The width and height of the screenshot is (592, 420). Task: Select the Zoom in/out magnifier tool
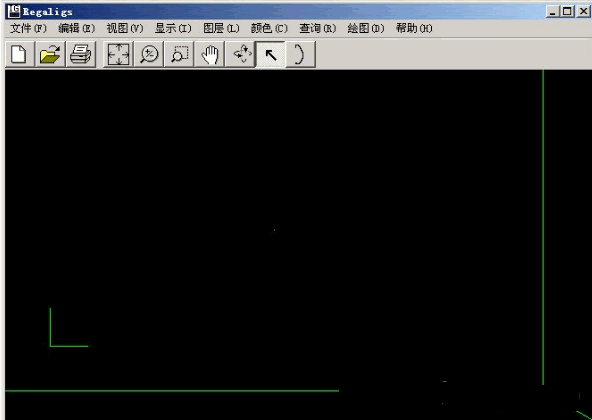pyautogui.click(x=149, y=54)
